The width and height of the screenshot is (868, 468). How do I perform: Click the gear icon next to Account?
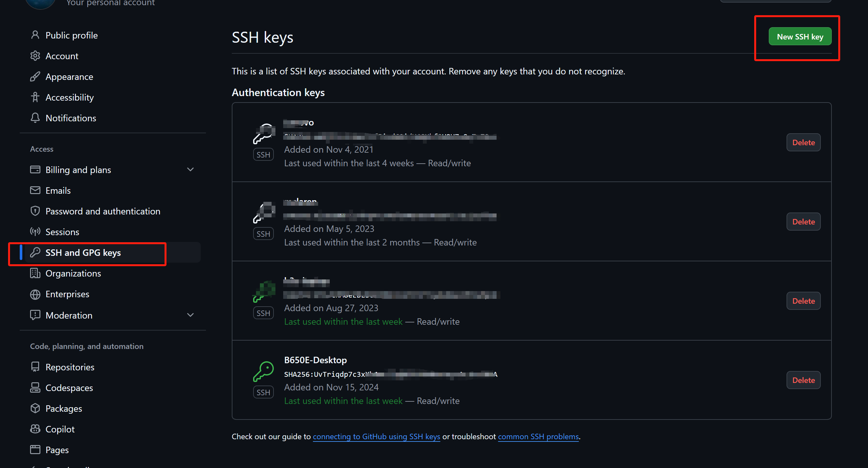pyautogui.click(x=35, y=56)
